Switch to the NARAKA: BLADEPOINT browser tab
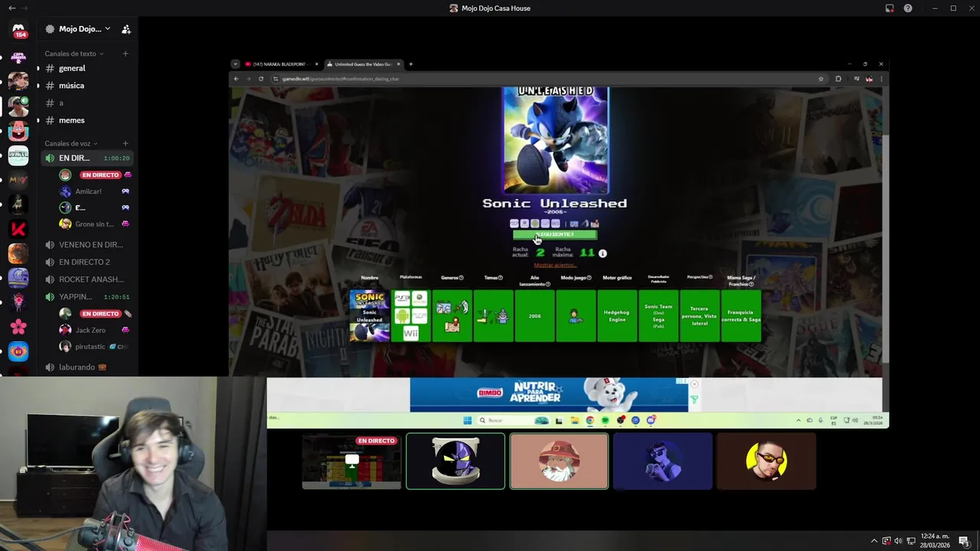Image resolution: width=980 pixels, height=551 pixels. (279, 64)
